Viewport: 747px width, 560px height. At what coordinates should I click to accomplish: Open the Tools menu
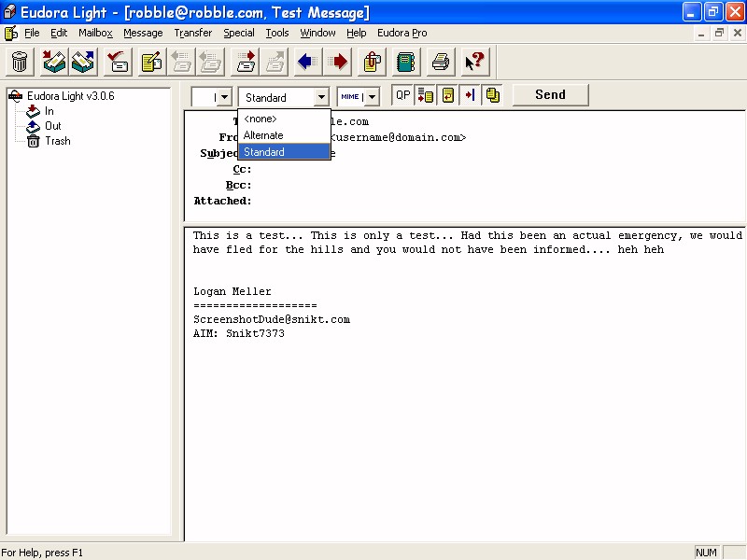(x=277, y=33)
